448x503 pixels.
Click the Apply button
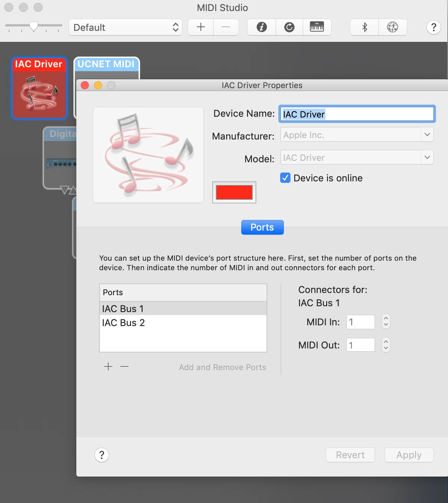[x=409, y=455]
